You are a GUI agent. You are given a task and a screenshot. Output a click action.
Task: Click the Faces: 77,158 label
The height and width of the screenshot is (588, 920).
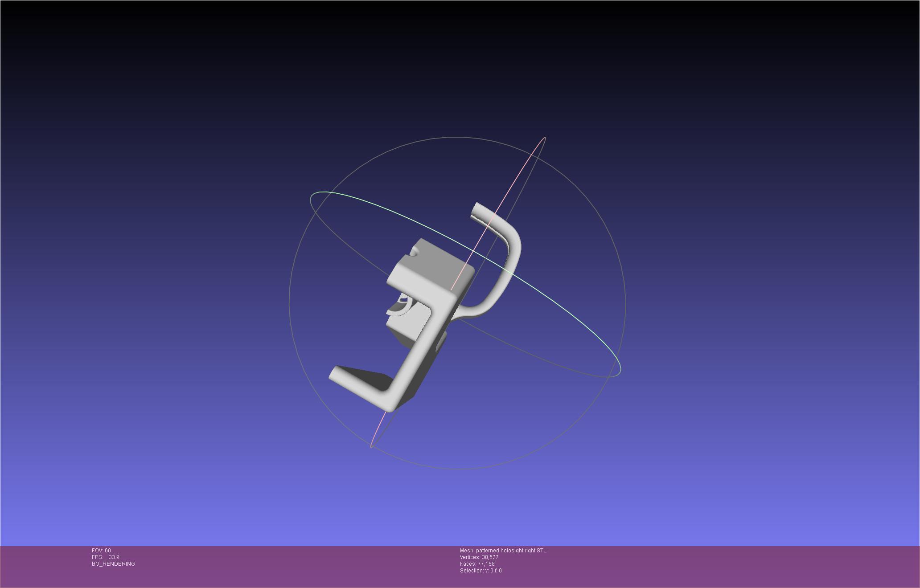click(x=477, y=564)
